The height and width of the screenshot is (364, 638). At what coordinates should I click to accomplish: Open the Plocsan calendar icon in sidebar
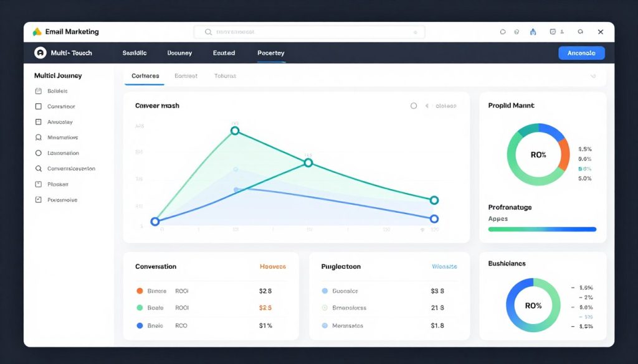click(x=39, y=184)
